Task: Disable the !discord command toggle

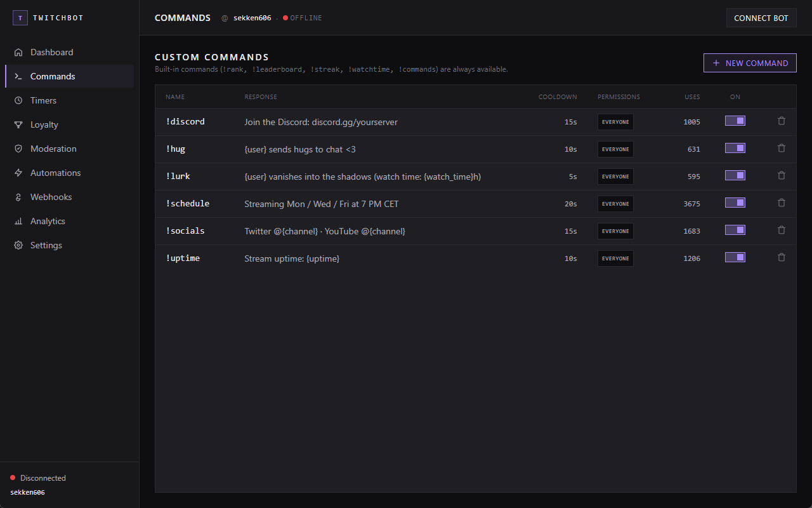Action: click(735, 121)
